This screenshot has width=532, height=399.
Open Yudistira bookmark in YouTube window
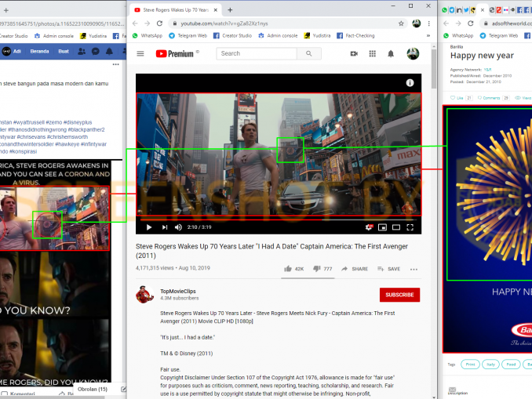point(317,35)
